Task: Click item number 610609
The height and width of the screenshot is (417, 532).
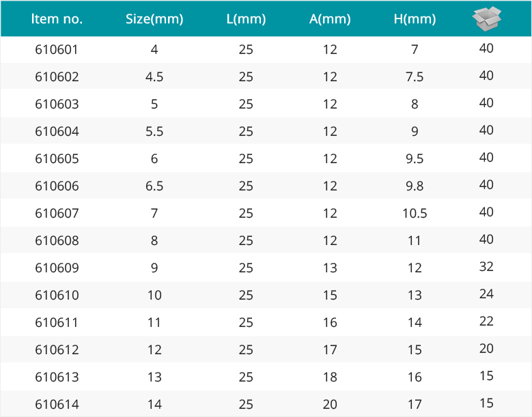Action: click(57, 268)
